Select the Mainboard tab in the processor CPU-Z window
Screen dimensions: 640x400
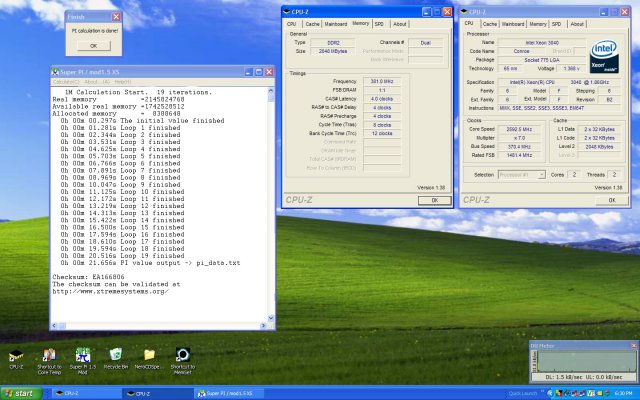[513, 24]
